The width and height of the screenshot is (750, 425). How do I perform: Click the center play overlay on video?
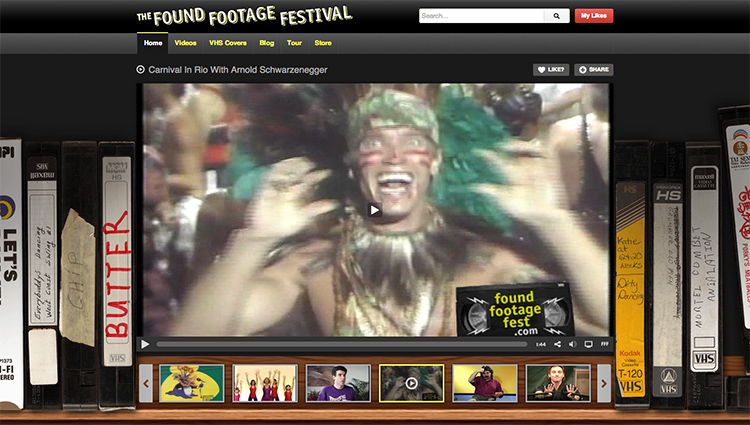point(375,209)
